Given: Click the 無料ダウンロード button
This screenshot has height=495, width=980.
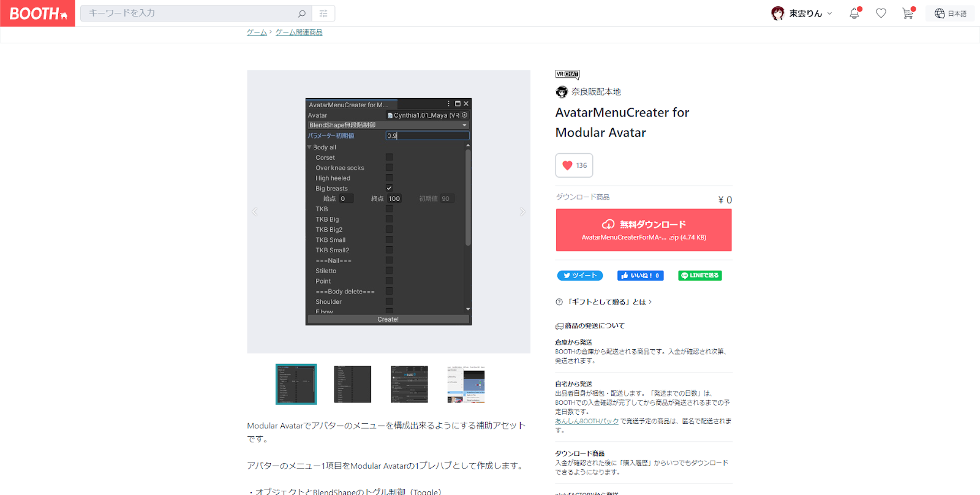Looking at the screenshot, I should point(644,230).
